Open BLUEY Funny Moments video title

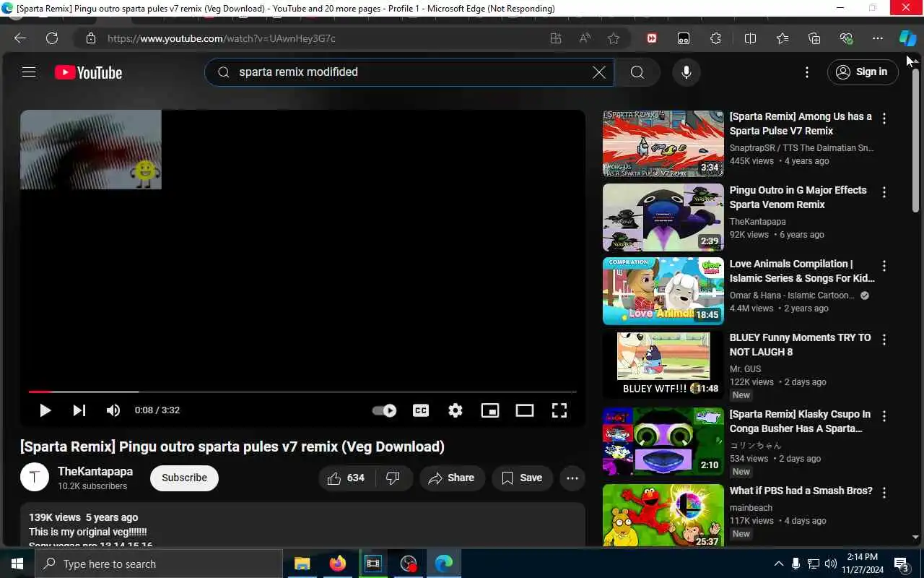tap(801, 345)
